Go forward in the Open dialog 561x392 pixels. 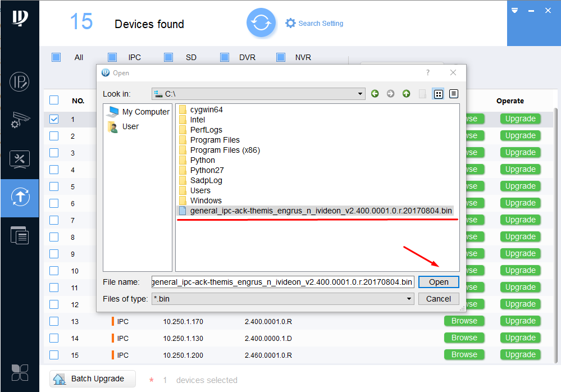point(390,94)
